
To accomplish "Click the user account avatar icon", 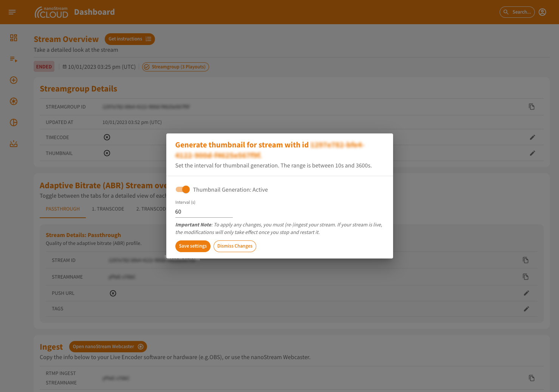I will 542,12.
